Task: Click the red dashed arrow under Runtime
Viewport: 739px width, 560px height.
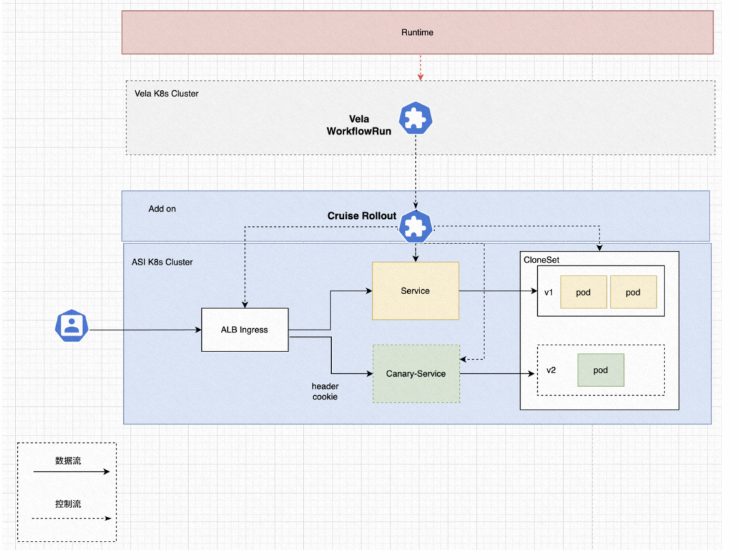Action: 420,68
